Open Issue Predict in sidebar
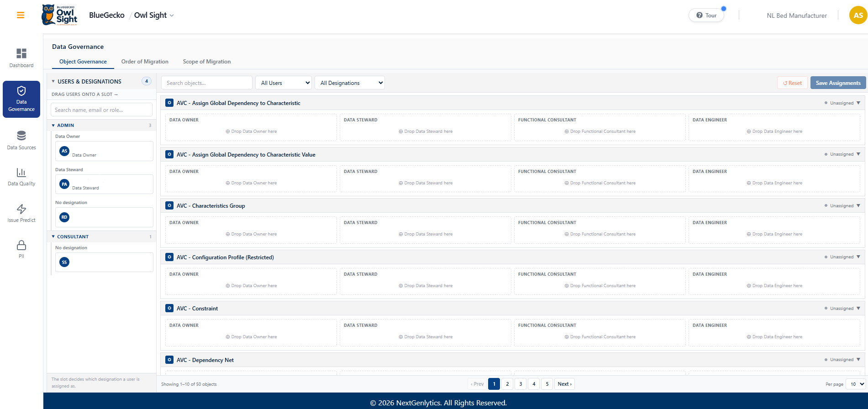The image size is (868, 409). coord(21,213)
